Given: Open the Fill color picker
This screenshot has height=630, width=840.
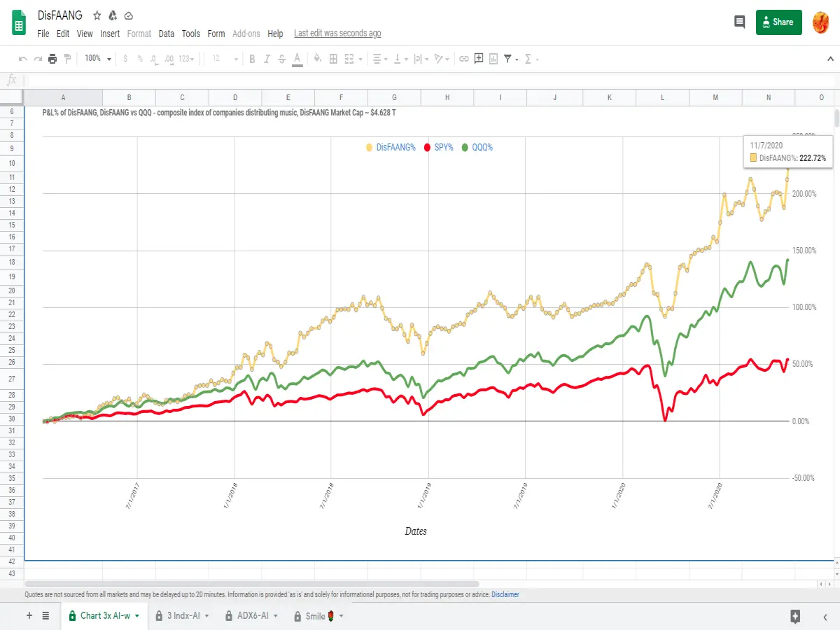Looking at the screenshot, I should point(318,59).
